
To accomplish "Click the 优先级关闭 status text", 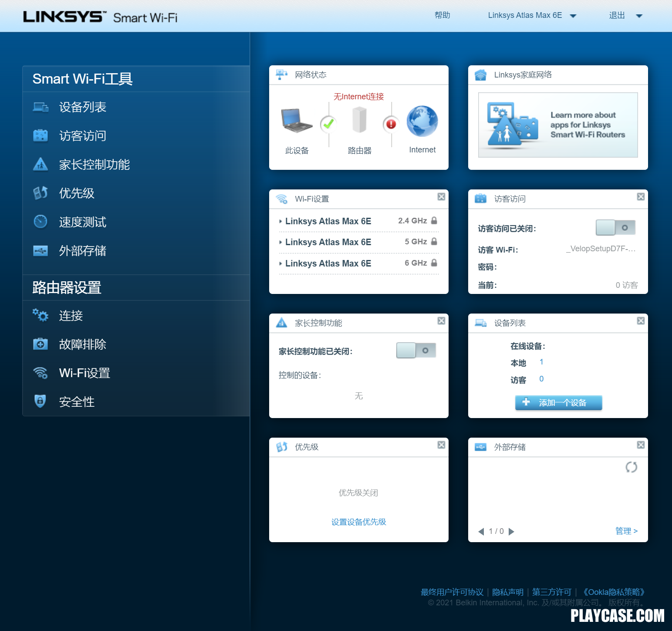I will point(358,493).
